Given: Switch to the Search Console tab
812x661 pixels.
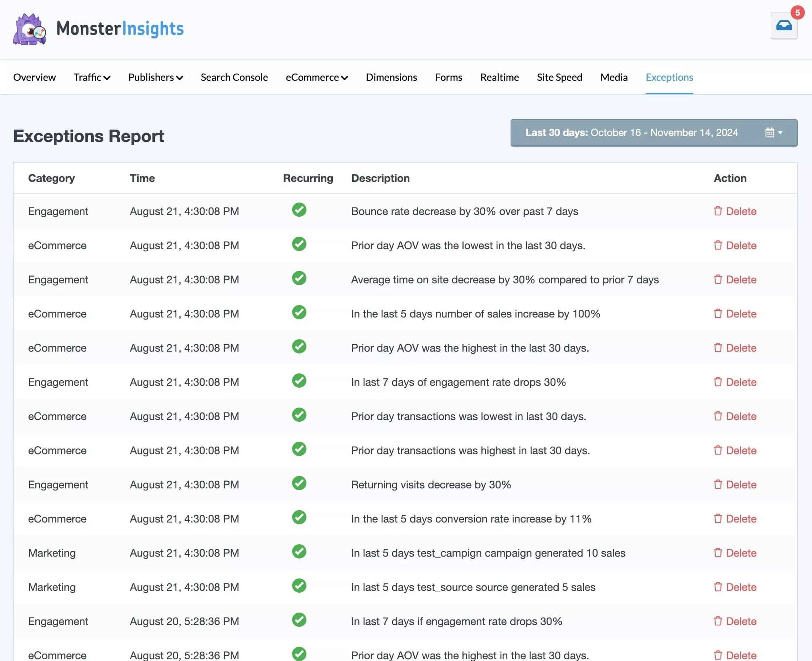Looking at the screenshot, I should [234, 77].
